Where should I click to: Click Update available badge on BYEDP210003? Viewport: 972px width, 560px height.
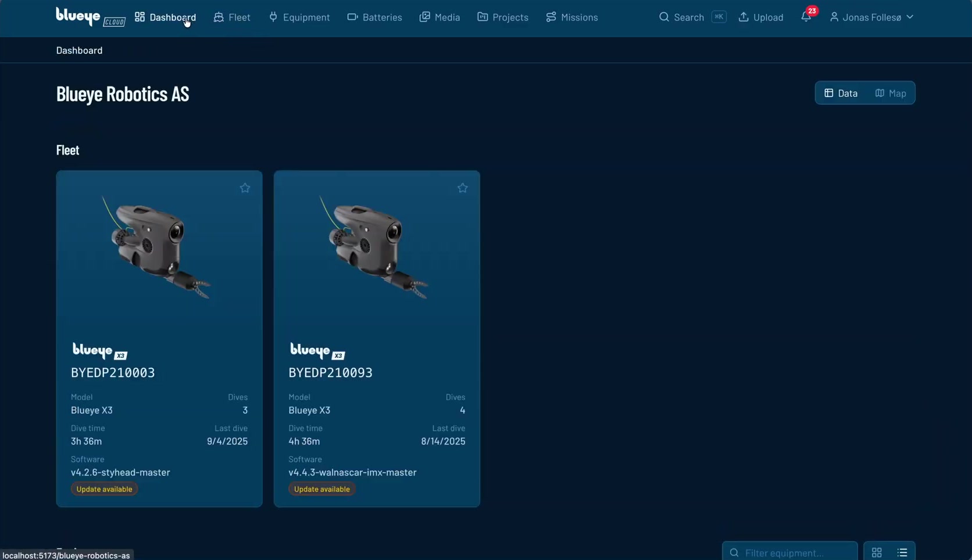105,489
